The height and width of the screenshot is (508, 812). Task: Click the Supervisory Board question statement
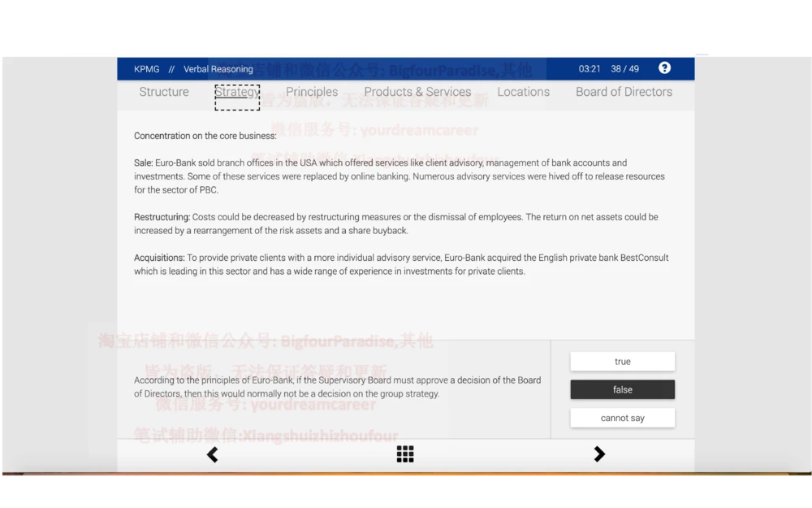coord(337,387)
